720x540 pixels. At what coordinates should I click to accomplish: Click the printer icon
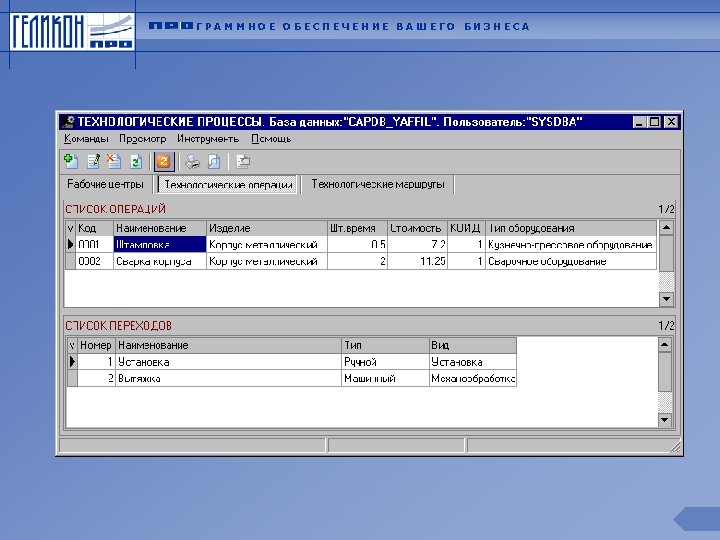[x=192, y=162]
